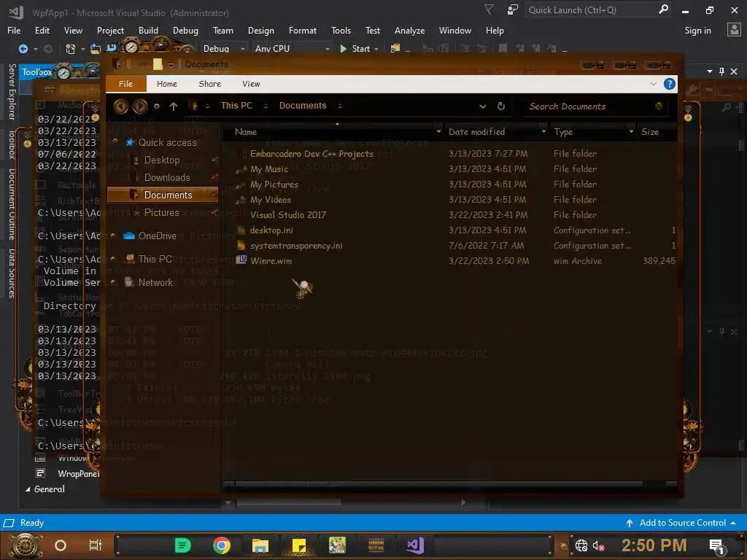The height and width of the screenshot is (560, 747).
Task: Open the Debug menu
Action: coord(185,31)
